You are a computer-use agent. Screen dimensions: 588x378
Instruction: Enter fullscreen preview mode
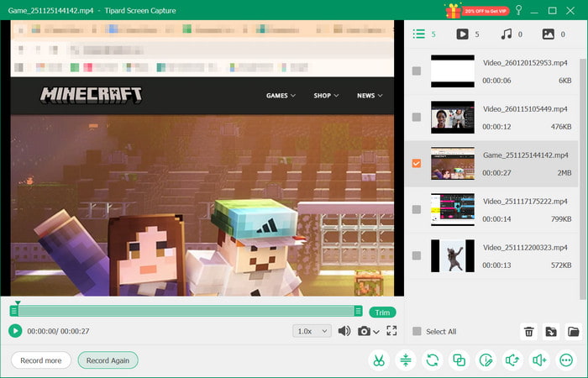coord(391,331)
